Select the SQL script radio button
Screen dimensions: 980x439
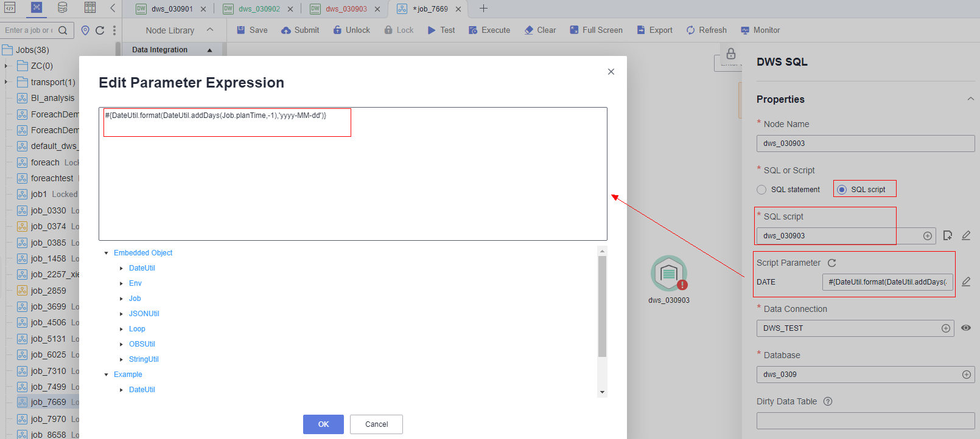842,190
